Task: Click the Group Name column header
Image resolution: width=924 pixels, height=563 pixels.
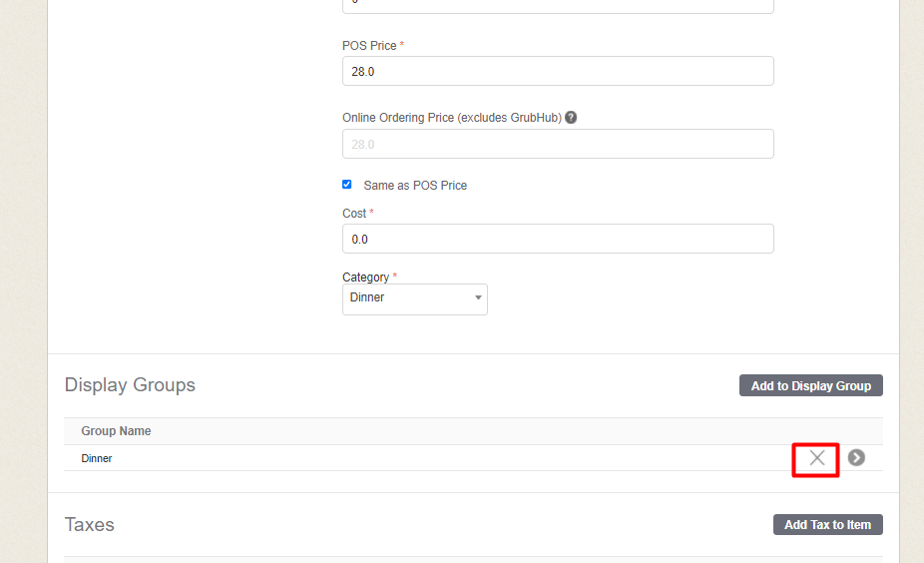Action: click(x=116, y=431)
